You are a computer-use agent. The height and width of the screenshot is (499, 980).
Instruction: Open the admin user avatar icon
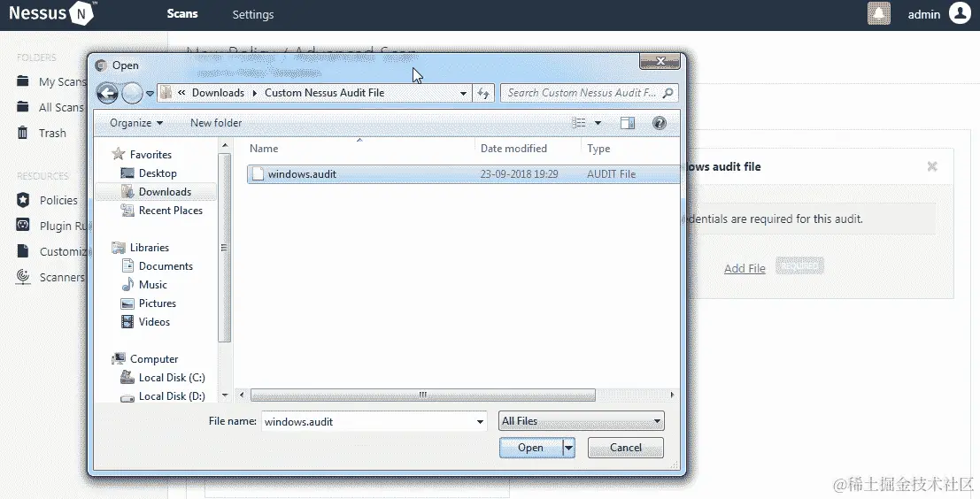[x=960, y=13]
